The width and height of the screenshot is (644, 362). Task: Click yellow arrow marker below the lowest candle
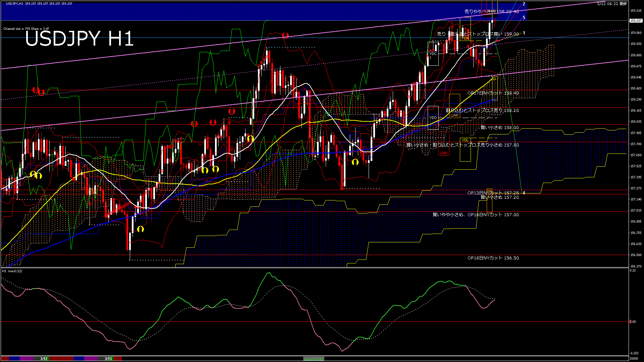[141, 229]
